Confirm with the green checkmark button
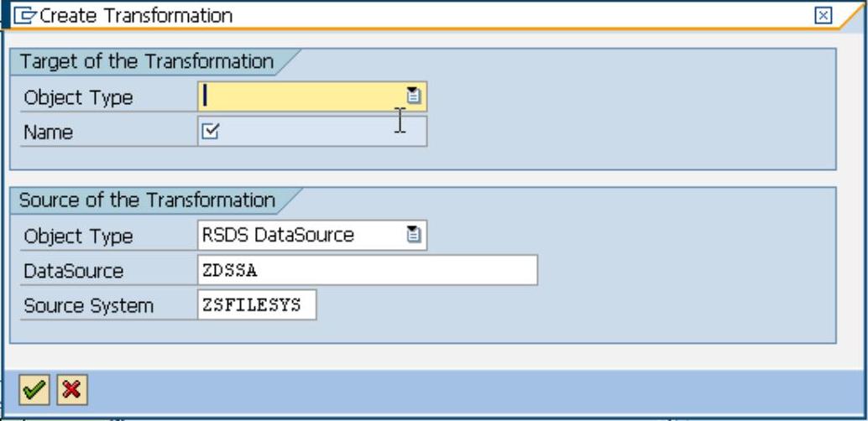This screenshot has height=421, width=868. tap(33, 389)
